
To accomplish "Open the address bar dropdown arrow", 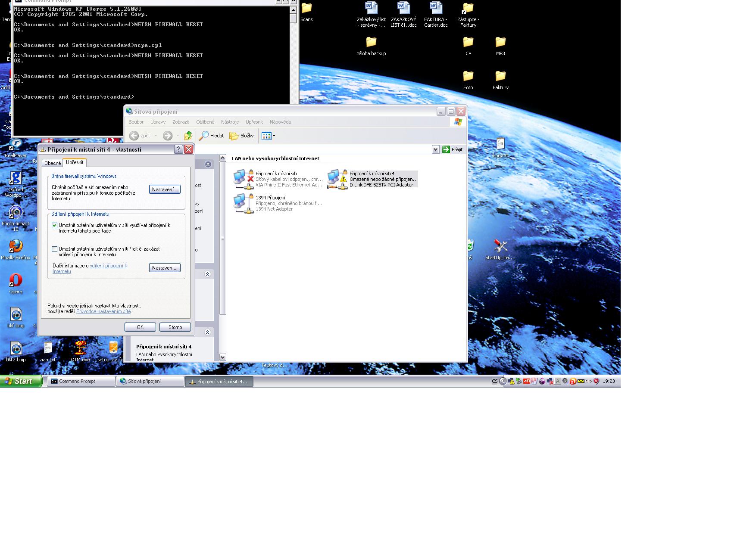I will pyautogui.click(x=435, y=149).
